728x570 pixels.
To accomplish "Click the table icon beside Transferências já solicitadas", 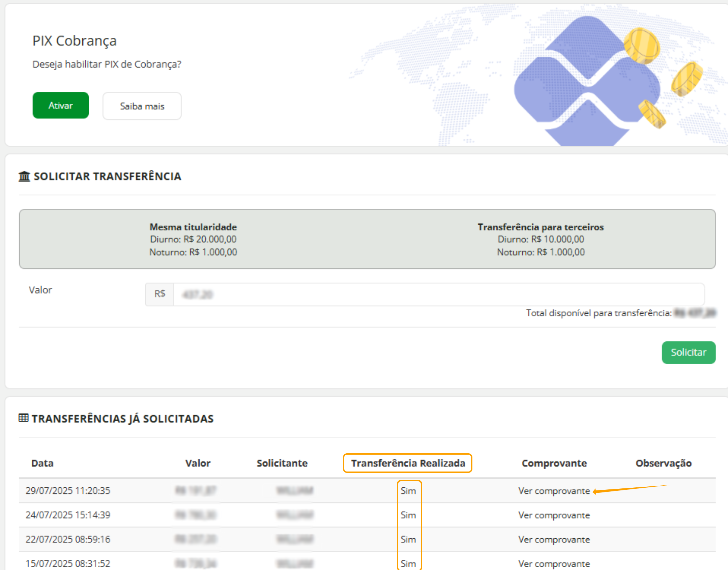I will pyautogui.click(x=24, y=418).
